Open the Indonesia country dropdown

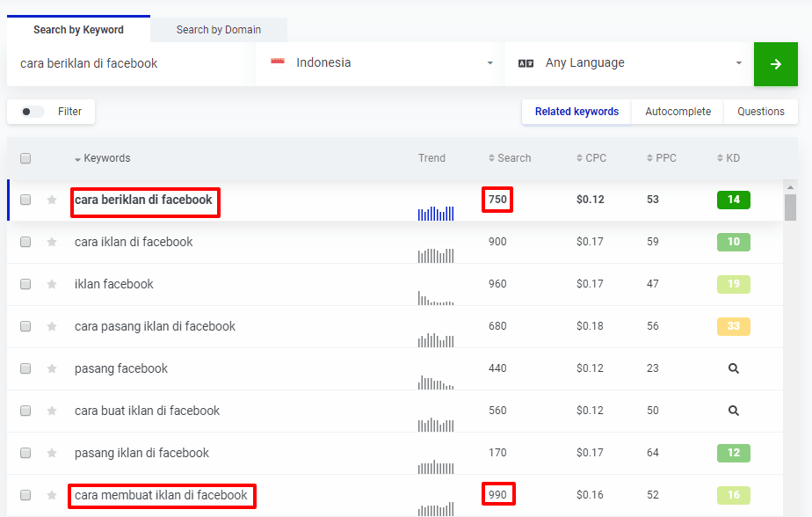tap(380, 63)
